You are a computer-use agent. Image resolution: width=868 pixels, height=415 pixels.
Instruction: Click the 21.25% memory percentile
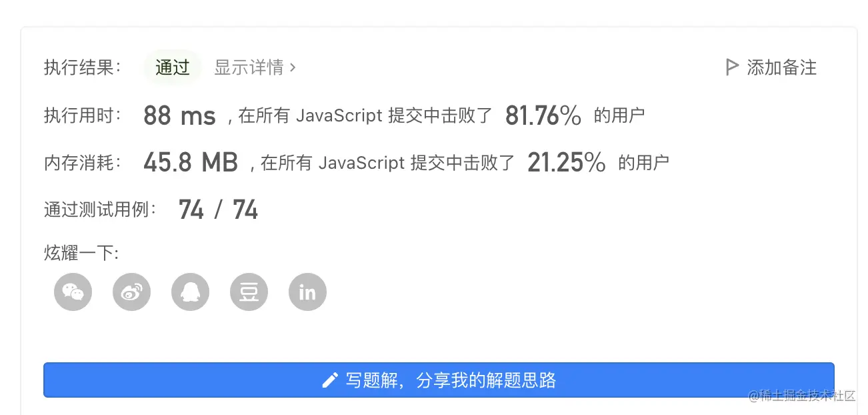[567, 162]
